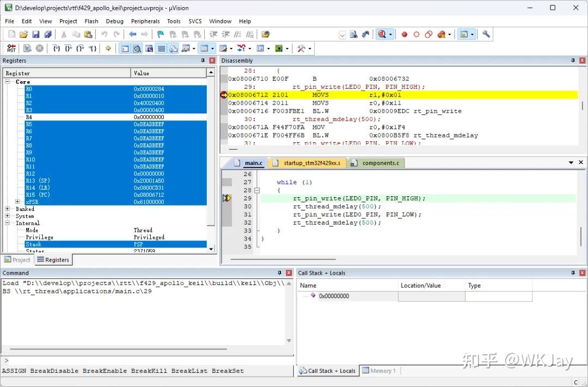This screenshot has height=387, width=588.
Task: Click the Run debug icon
Action: pyautogui.click(x=27, y=49)
